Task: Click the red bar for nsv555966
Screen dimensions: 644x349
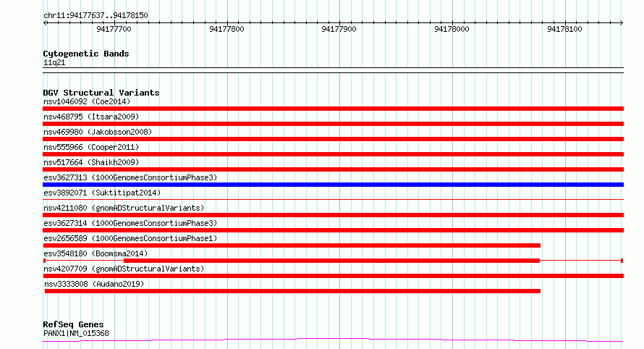Action: [x=333, y=154]
